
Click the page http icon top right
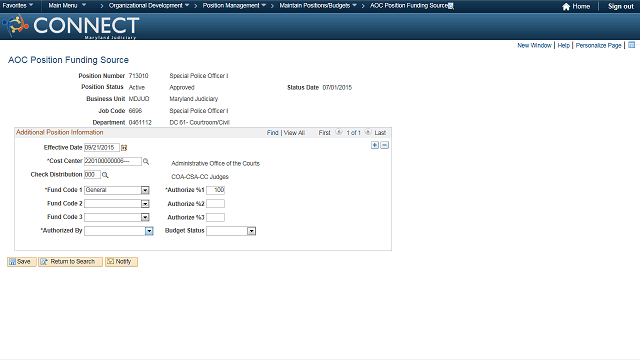[x=631, y=45]
